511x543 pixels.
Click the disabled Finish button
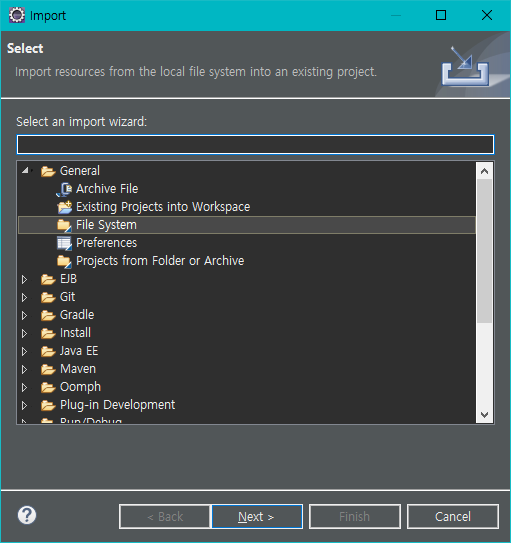[x=355, y=517]
